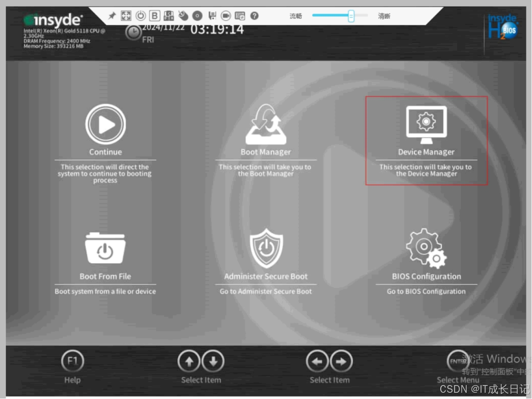Click the right arrow Select Item key
The height and width of the screenshot is (399, 532).
pyautogui.click(x=341, y=362)
